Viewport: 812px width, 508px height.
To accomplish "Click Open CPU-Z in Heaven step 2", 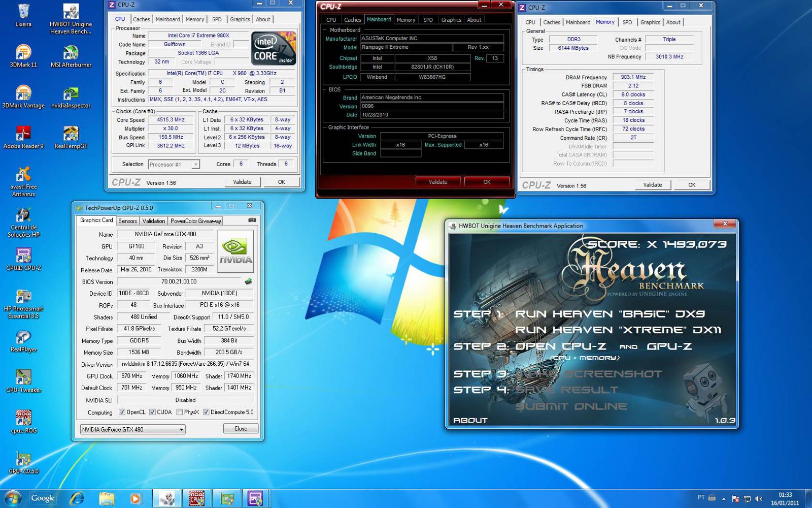I will [x=560, y=346].
